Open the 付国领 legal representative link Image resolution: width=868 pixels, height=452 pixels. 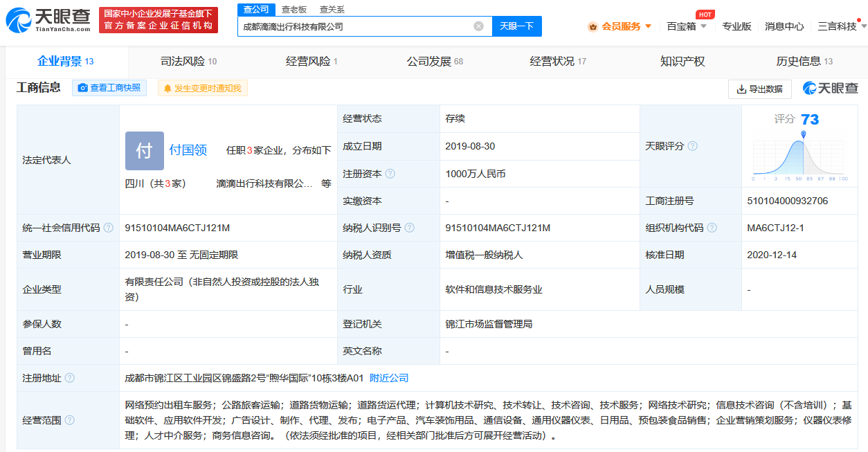point(188,150)
